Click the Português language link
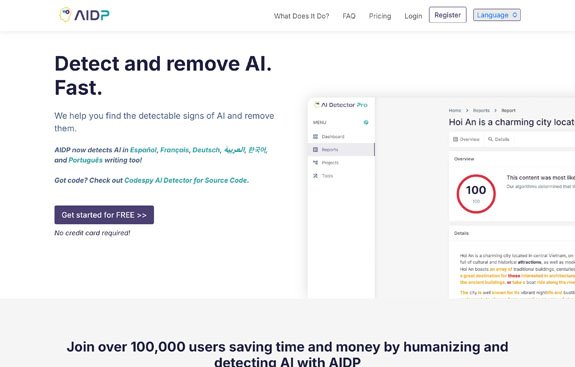 [85, 160]
